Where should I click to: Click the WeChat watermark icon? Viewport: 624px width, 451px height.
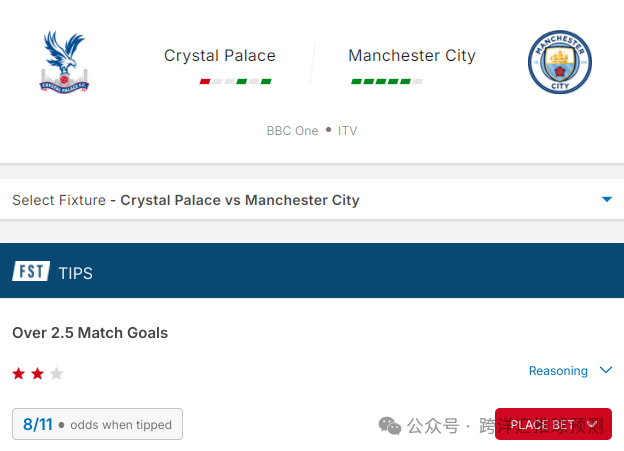coord(390,426)
